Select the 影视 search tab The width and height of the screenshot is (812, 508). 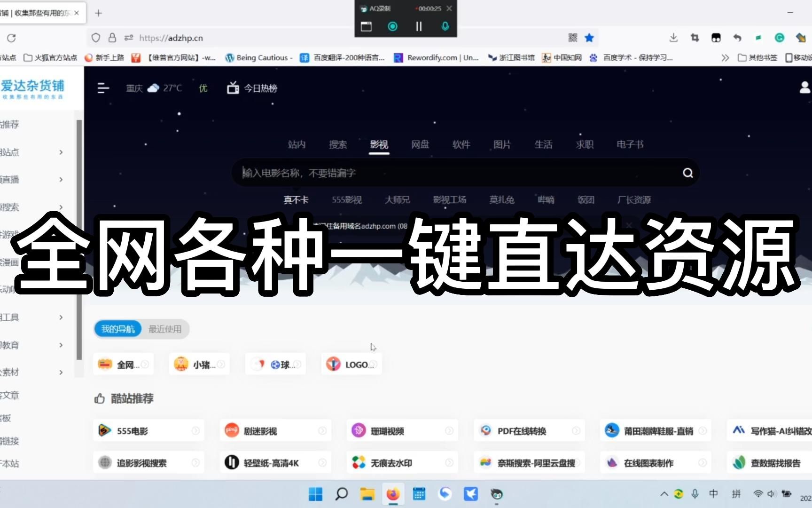pos(379,144)
